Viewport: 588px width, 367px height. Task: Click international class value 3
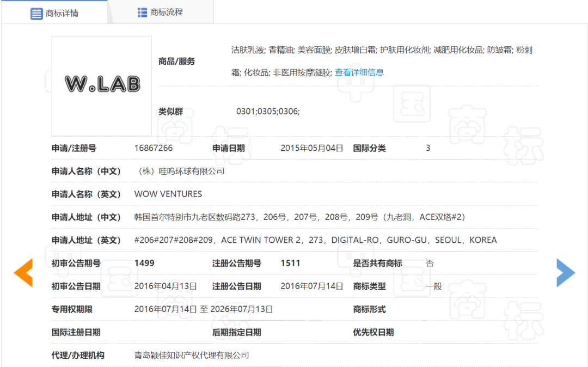428,148
